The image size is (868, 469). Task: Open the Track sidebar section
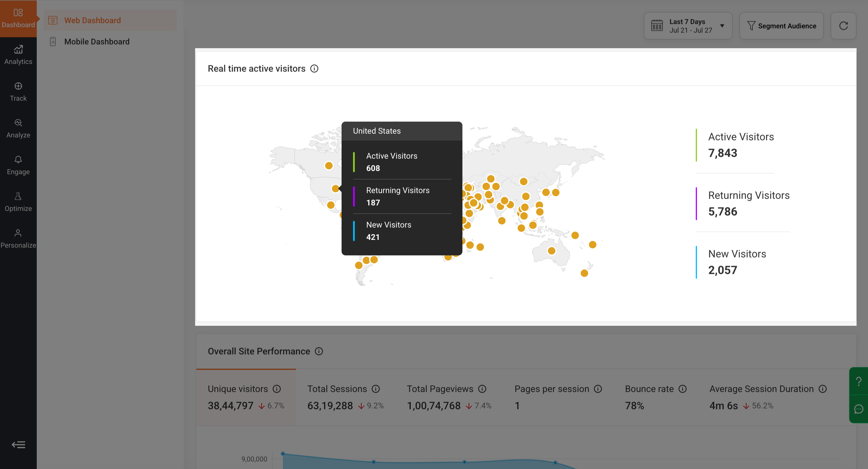18,92
